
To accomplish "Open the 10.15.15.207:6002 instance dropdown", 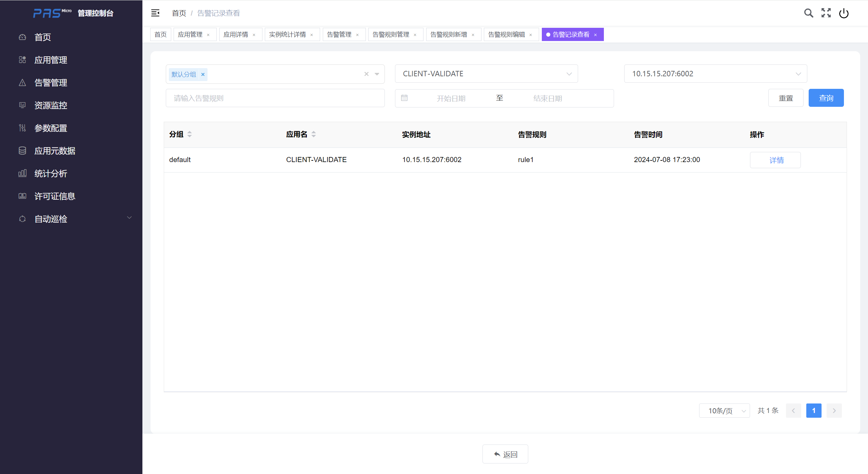I will point(715,74).
